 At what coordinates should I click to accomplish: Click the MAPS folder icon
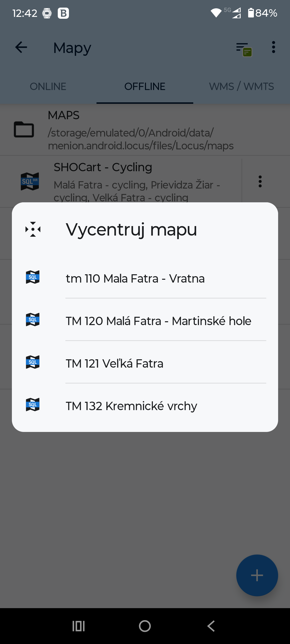[24, 129]
